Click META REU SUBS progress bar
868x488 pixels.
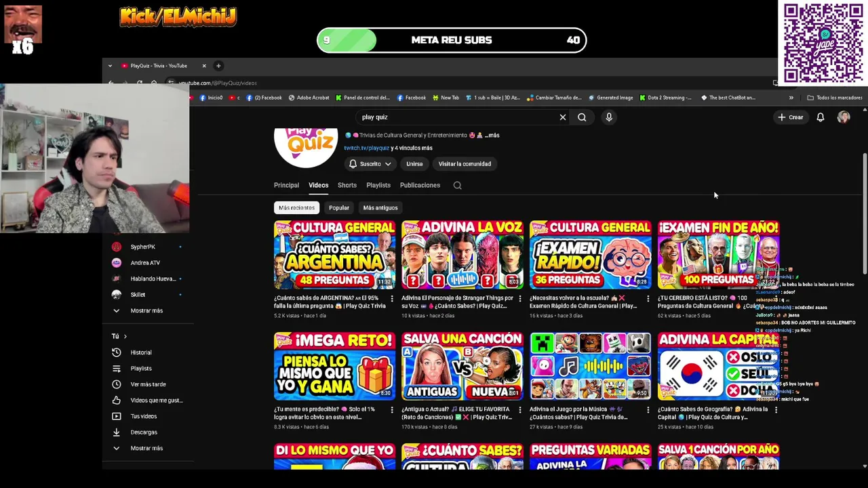(452, 40)
